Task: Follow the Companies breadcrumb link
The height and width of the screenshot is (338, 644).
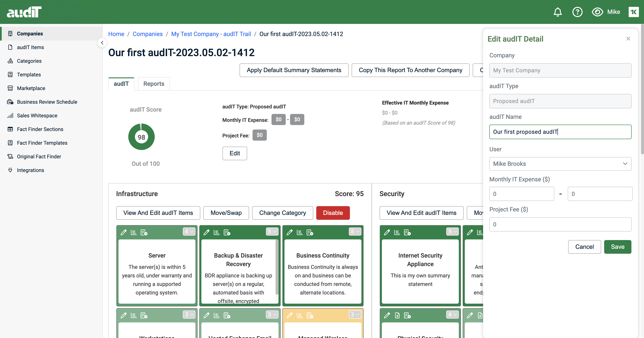Action: point(147,34)
